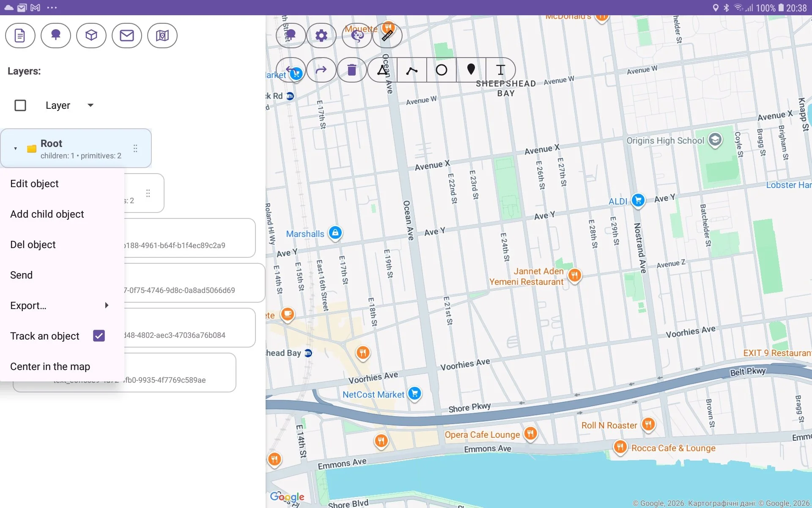Screen dimensions: 812x508
Task: Click the NetCost Market cart marker
Action: coord(414,394)
